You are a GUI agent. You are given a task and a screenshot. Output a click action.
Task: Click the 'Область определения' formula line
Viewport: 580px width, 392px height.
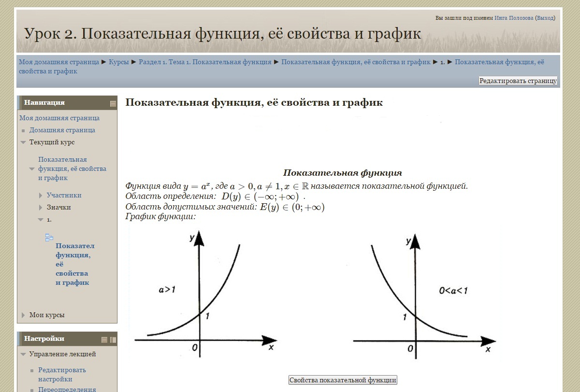[x=216, y=196]
